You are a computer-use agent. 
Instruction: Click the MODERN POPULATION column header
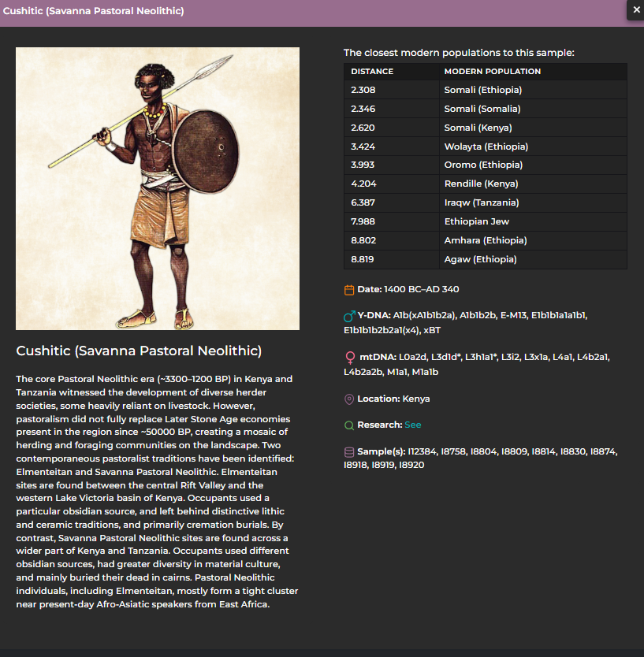pyautogui.click(x=534, y=72)
